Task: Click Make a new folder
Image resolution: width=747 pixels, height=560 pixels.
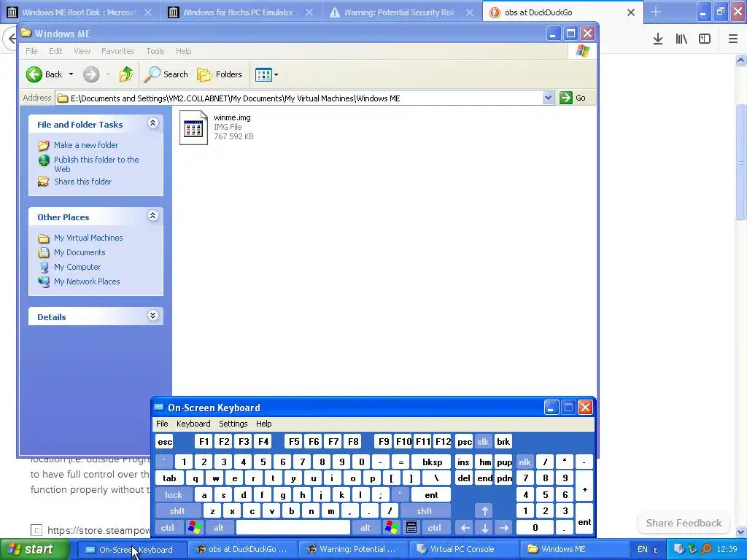Action: click(86, 145)
